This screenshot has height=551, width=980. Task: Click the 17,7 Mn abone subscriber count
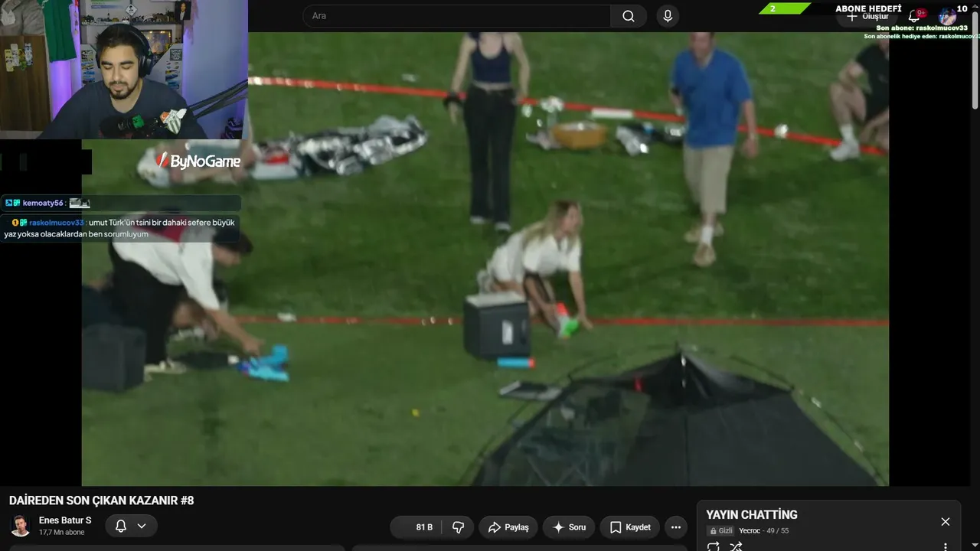pyautogui.click(x=62, y=533)
